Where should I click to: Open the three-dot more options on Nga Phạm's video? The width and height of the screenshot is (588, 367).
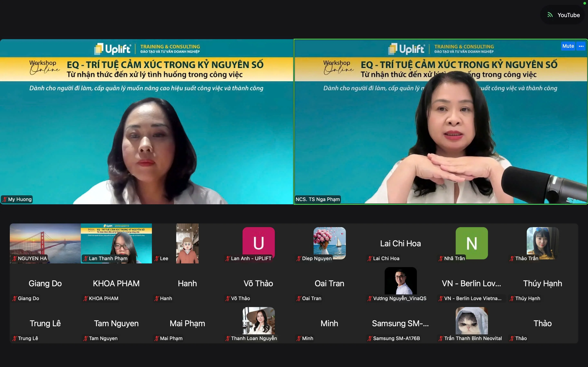[581, 46]
